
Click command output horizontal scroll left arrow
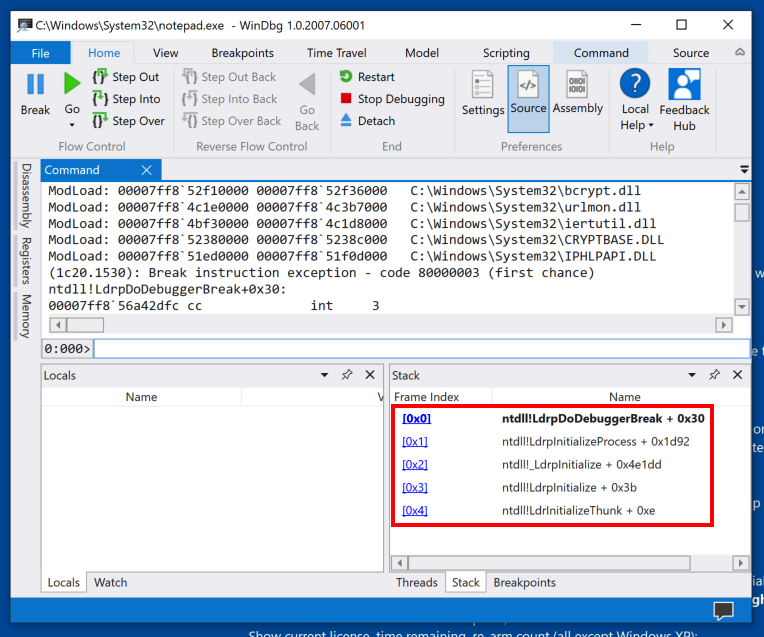click(x=58, y=325)
